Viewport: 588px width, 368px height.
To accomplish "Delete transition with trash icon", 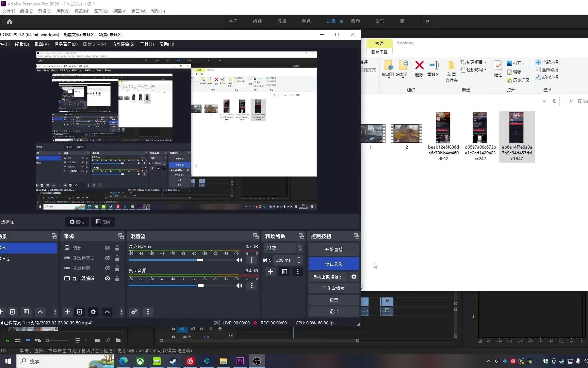I will tap(284, 272).
